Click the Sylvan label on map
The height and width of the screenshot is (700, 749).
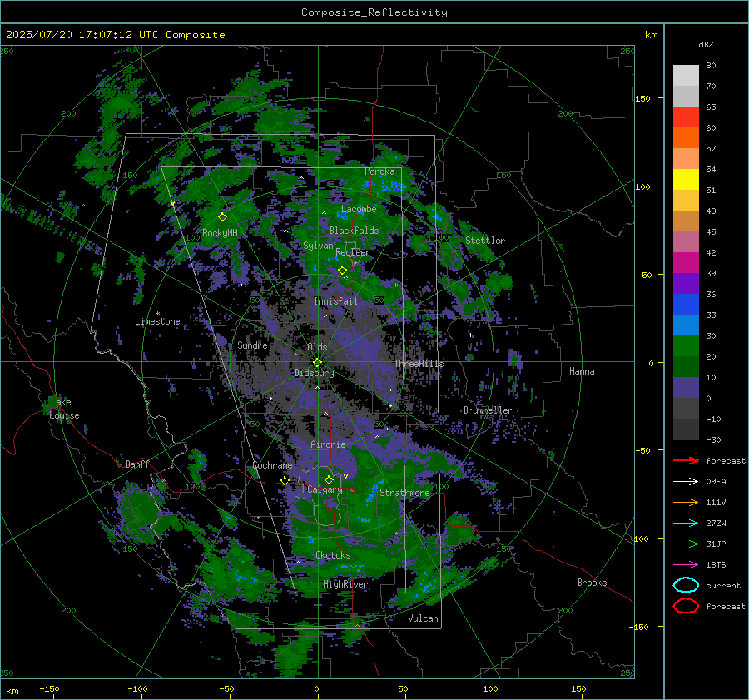(318, 246)
